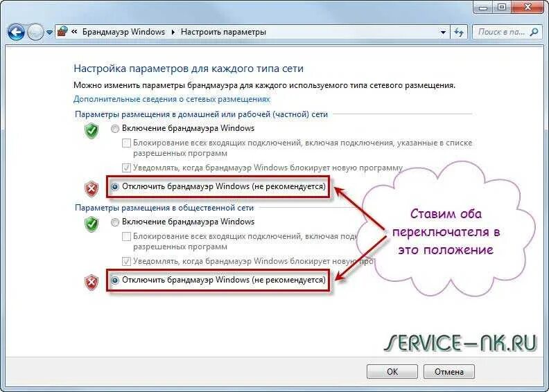Image resolution: width=549 pixels, height=392 pixels.
Task: Click green shield icon in private section
Action: click(91, 130)
